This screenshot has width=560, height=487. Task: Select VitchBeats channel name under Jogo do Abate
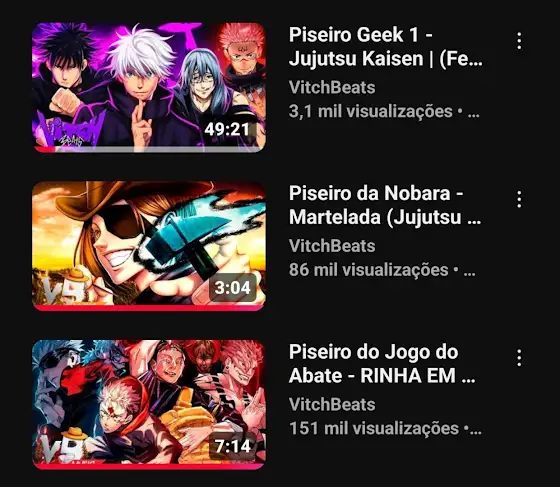coord(332,405)
